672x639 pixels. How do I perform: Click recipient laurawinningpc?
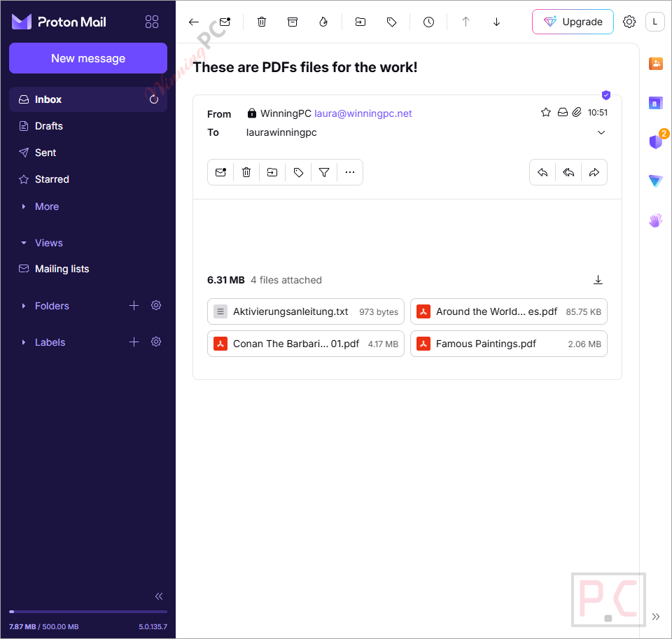pyautogui.click(x=281, y=132)
